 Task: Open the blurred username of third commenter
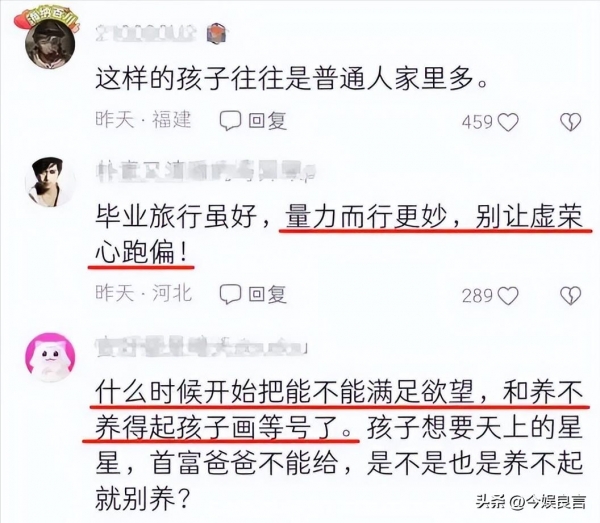(201, 347)
